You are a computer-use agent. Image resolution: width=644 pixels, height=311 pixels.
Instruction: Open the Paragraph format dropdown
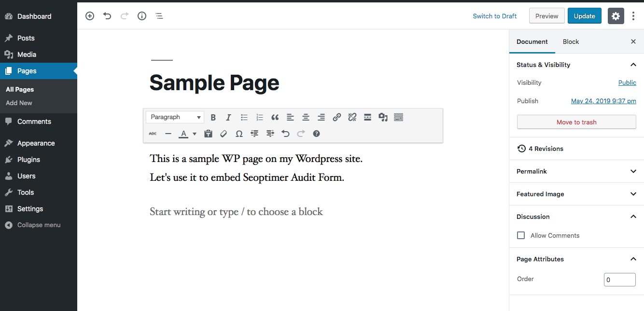[175, 117]
